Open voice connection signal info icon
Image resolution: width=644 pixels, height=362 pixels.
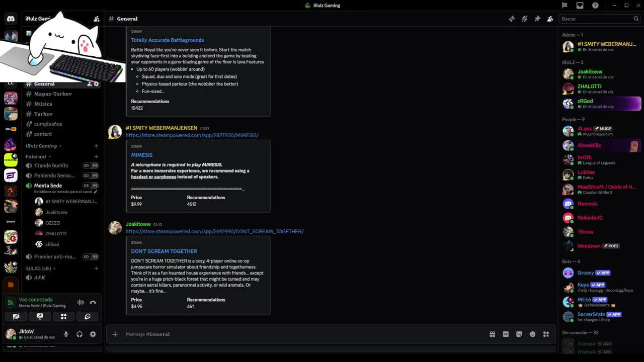point(11,302)
